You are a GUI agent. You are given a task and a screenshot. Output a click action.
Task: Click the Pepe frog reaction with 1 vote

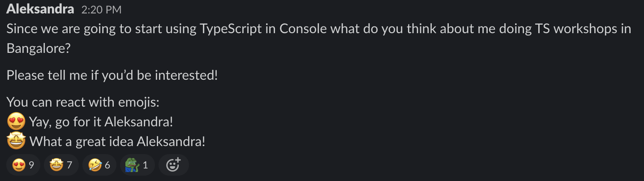click(137, 165)
